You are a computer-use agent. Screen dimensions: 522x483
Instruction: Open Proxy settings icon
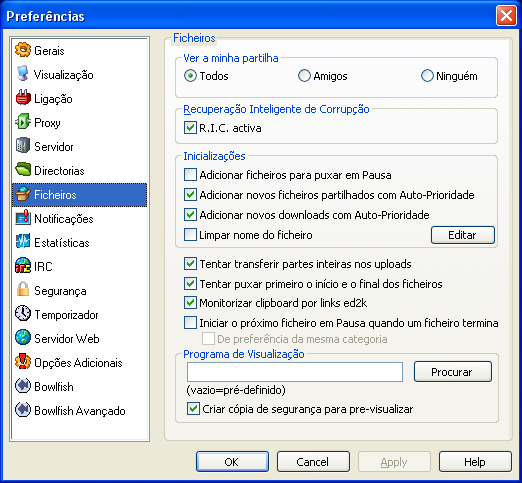[23, 122]
